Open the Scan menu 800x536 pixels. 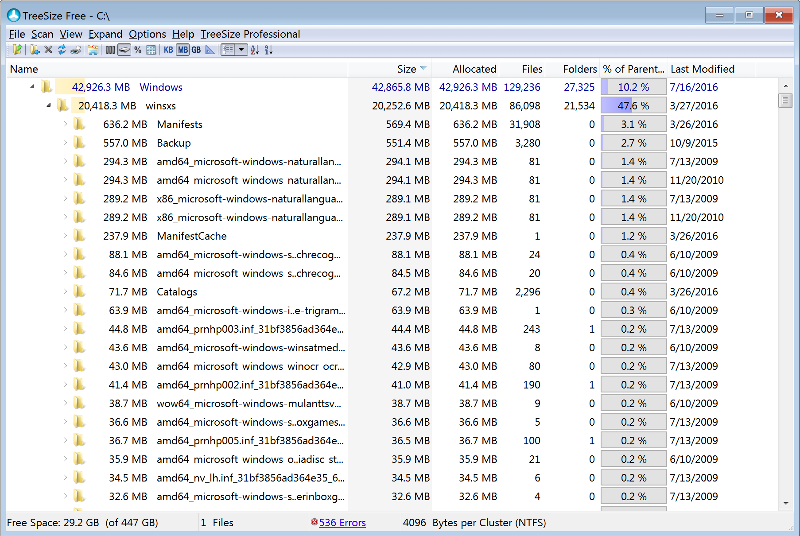pyautogui.click(x=42, y=34)
